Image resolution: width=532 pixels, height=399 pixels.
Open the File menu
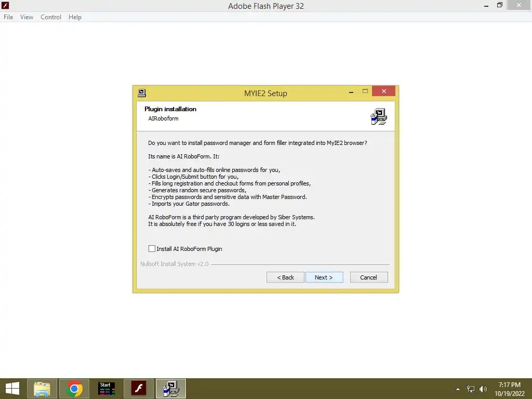[x=8, y=17]
